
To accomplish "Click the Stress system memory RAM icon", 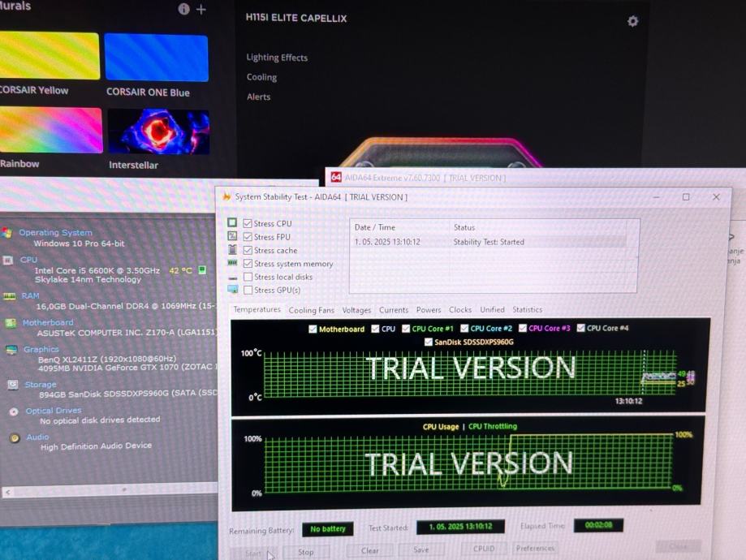I will click(x=232, y=263).
